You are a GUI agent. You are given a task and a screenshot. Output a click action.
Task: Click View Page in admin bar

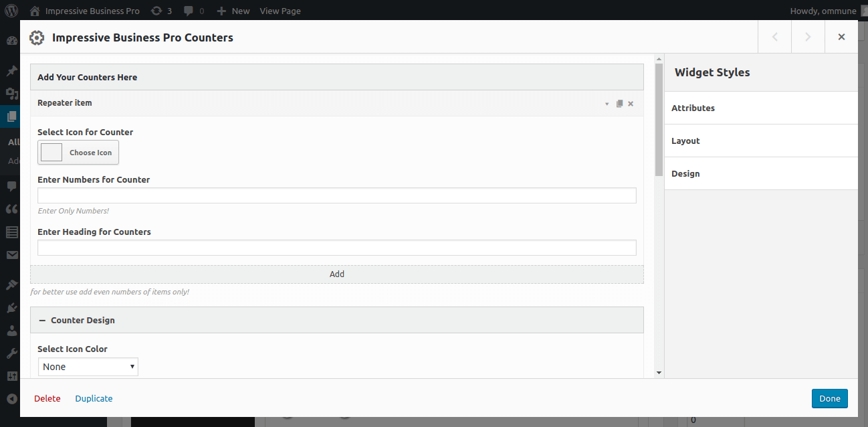[280, 11]
